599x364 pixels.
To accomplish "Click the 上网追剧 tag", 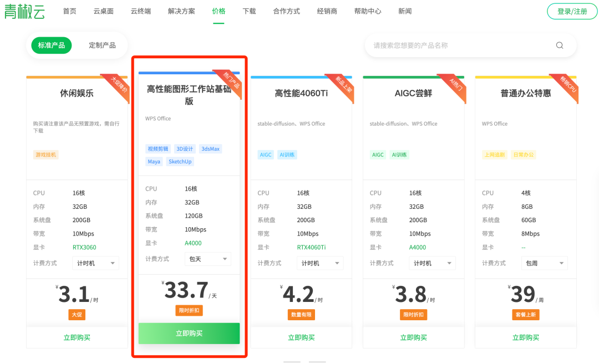I will 495,155.
